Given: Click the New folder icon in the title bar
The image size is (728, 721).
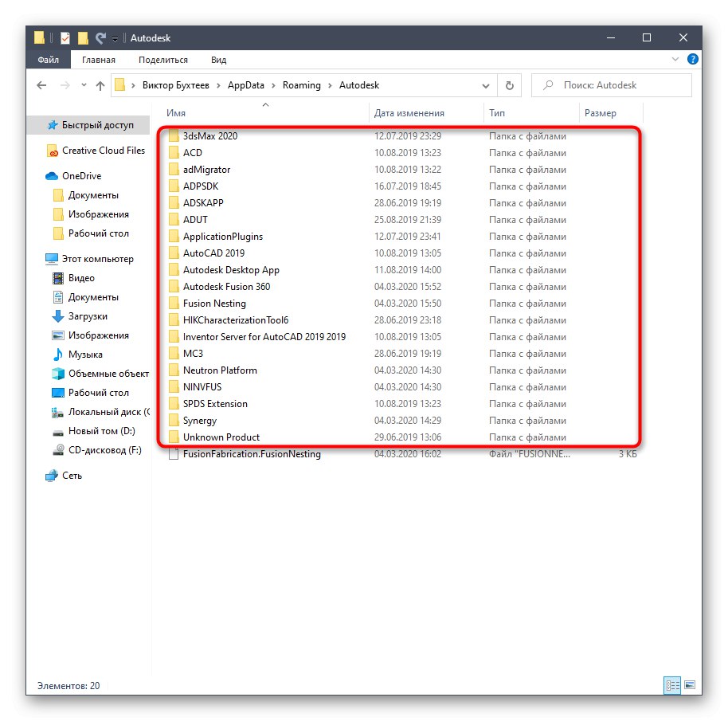Looking at the screenshot, I should point(83,38).
